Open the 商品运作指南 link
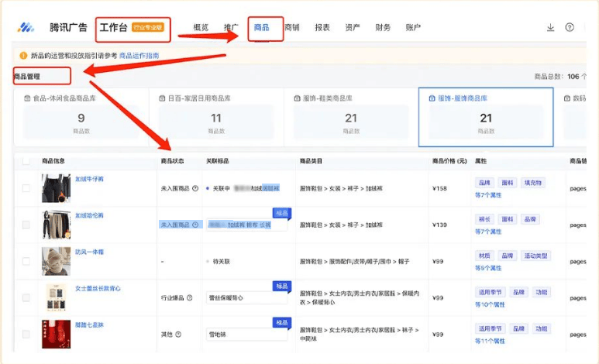This screenshot has width=599, height=364. tap(139, 56)
